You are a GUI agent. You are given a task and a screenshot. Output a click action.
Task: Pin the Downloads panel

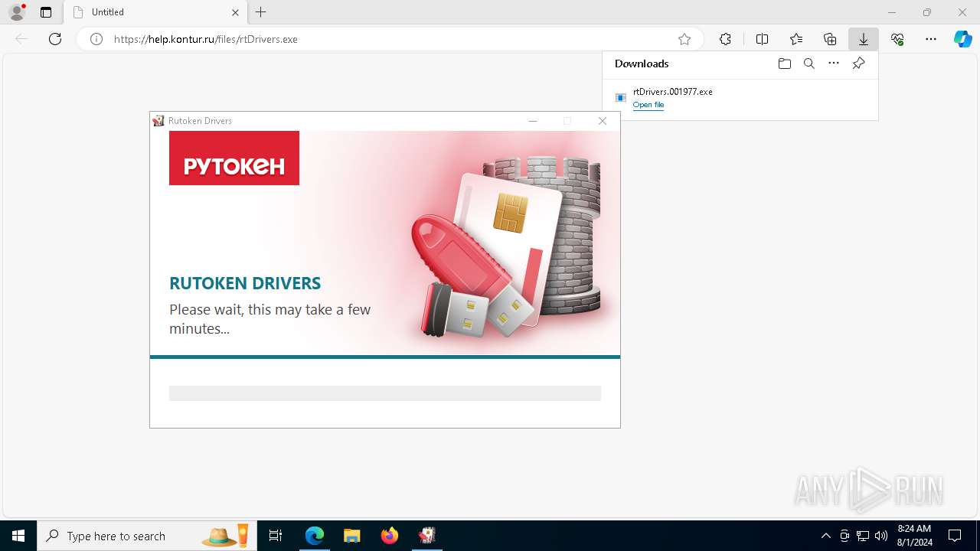pyautogui.click(x=858, y=64)
